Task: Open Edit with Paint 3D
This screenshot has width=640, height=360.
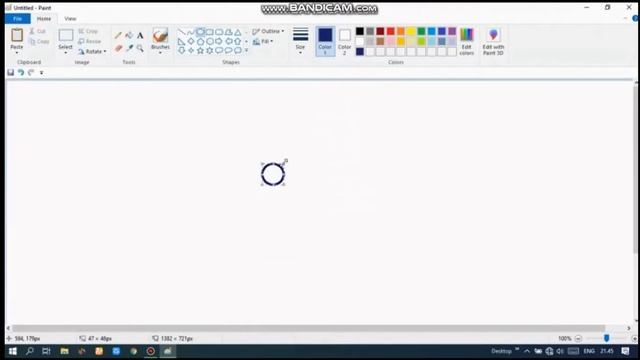Action: pyautogui.click(x=493, y=42)
